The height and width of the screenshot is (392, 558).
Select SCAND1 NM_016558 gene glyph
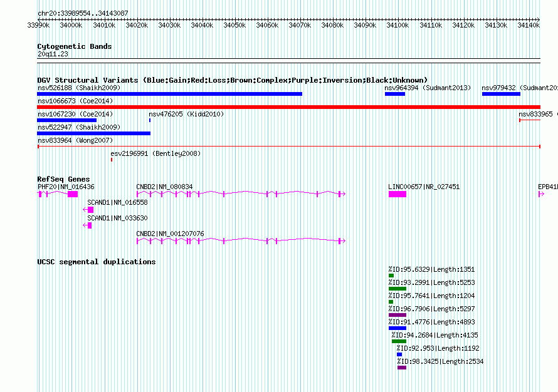(88, 210)
